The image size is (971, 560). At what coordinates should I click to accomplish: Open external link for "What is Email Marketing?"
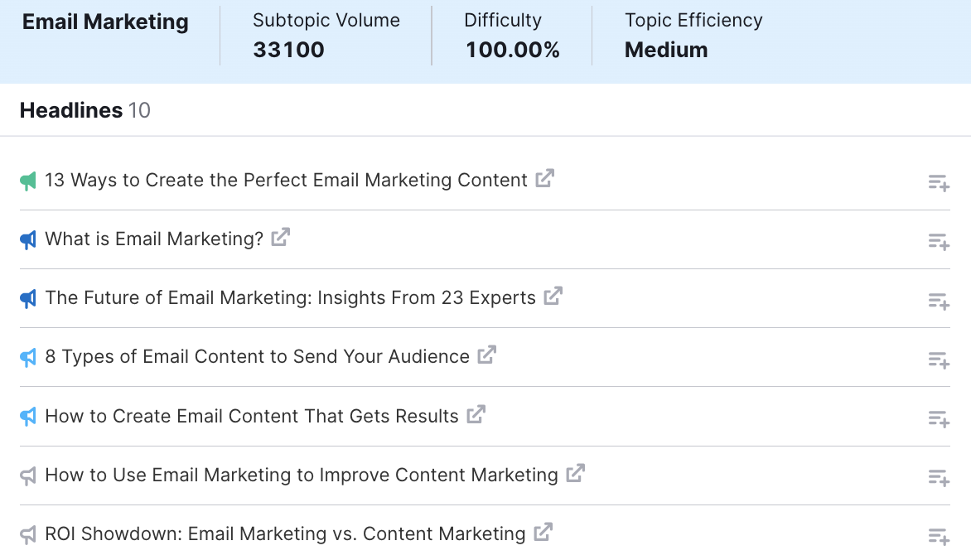tap(281, 237)
